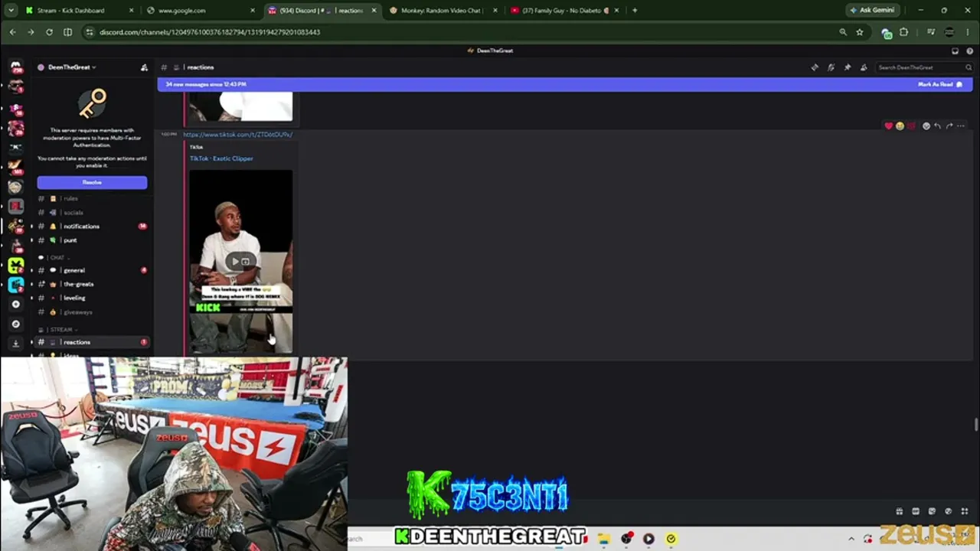Open the leveling channel
Screen dimensions: 980x551
[x=92, y=298]
